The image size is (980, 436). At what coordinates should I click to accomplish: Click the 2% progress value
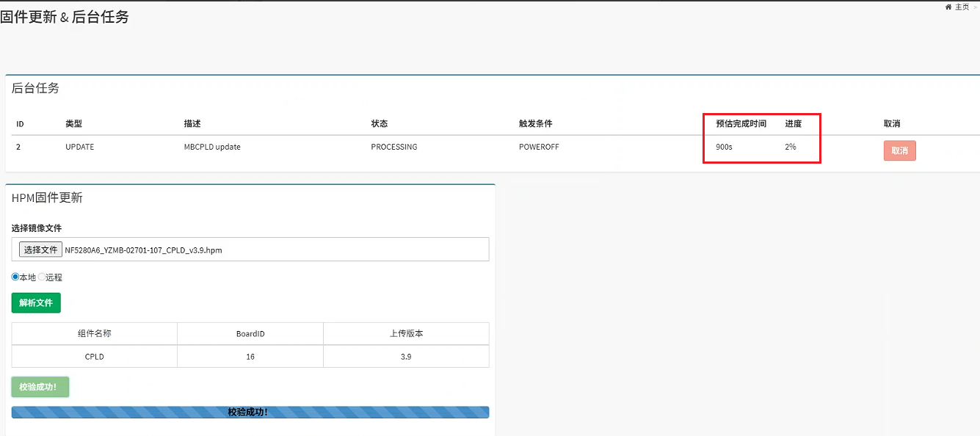coord(790,147)
